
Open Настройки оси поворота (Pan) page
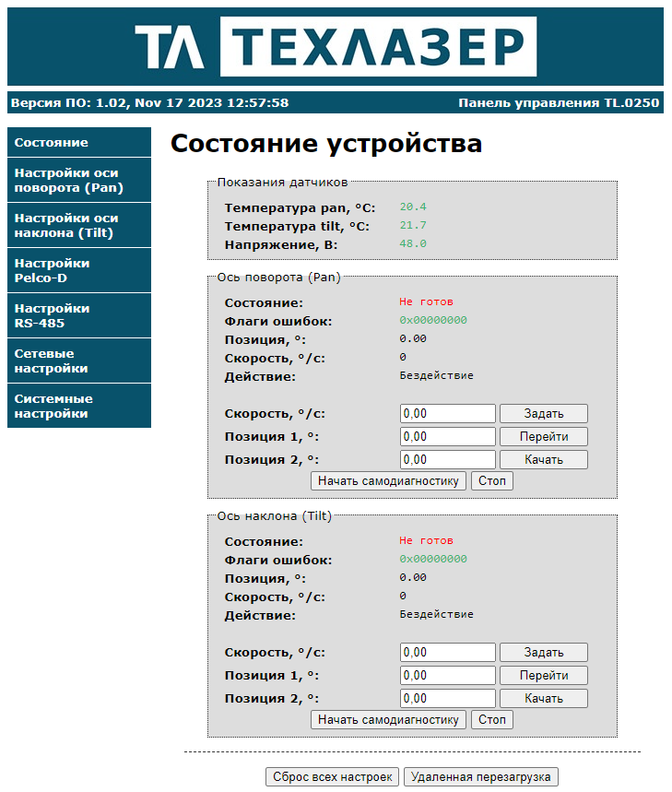78,180
